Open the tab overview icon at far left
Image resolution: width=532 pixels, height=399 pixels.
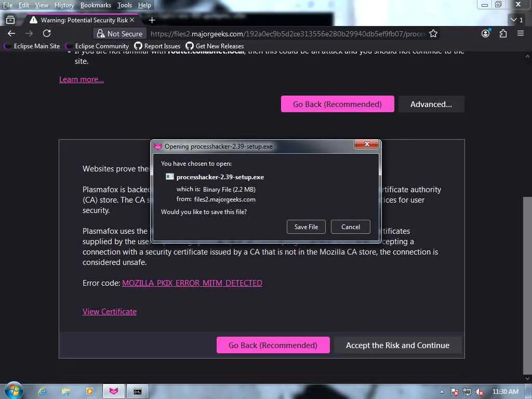[x=10, y=20]
